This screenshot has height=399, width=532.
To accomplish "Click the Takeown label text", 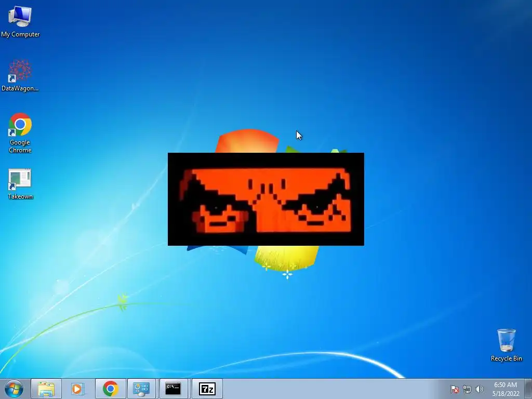I will tap(20, 196).
